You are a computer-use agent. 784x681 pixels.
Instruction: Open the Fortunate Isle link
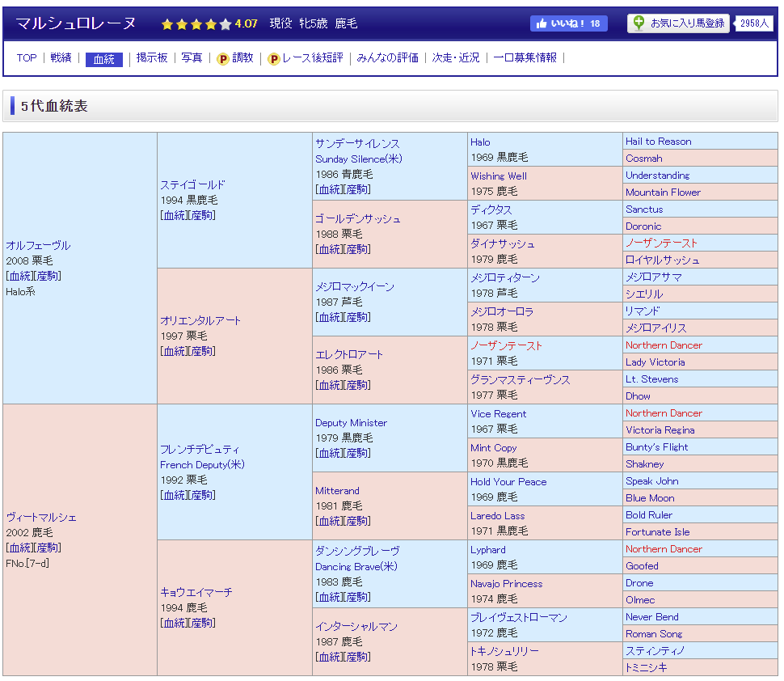pyautogui.click(x=657, y=532)
